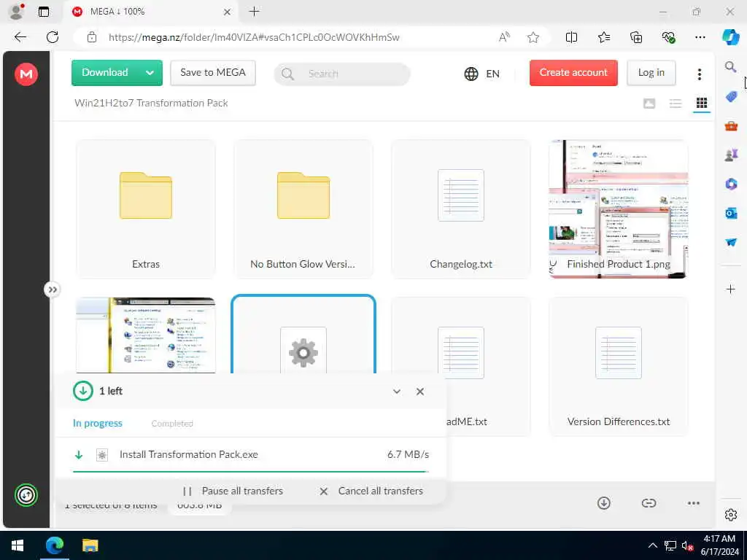Image resolution: width=747 pixels, height=560 pixels.
Task: Select the control panel screenshot thumbnail
Action: pyautogui.click(x=146, y=335)
